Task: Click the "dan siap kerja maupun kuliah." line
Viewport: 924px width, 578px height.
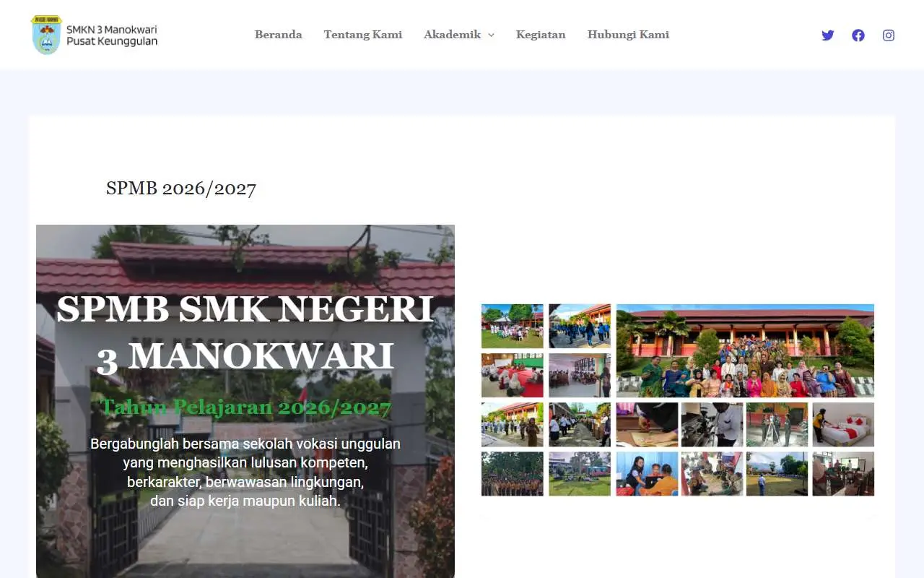Action: pos(245,500)
